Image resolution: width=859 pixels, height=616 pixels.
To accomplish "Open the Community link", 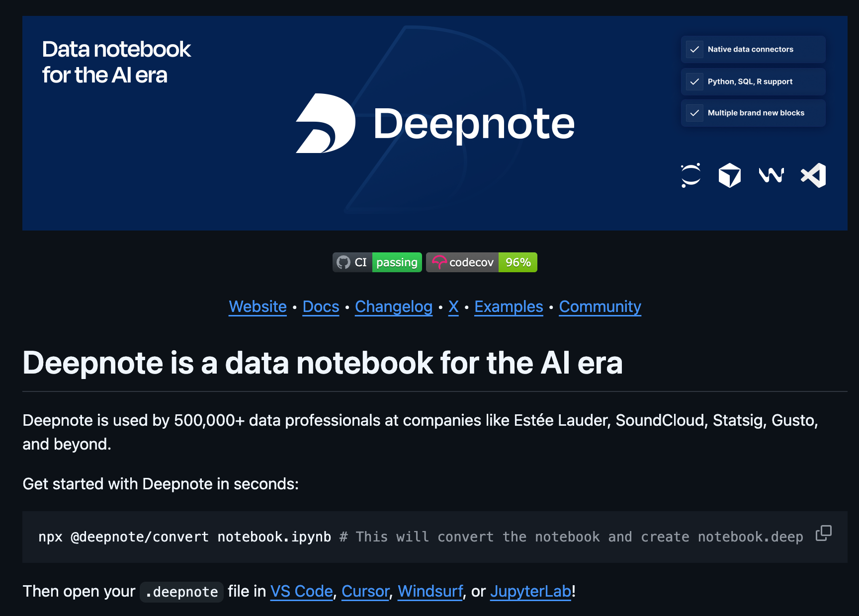I will 600,307.
